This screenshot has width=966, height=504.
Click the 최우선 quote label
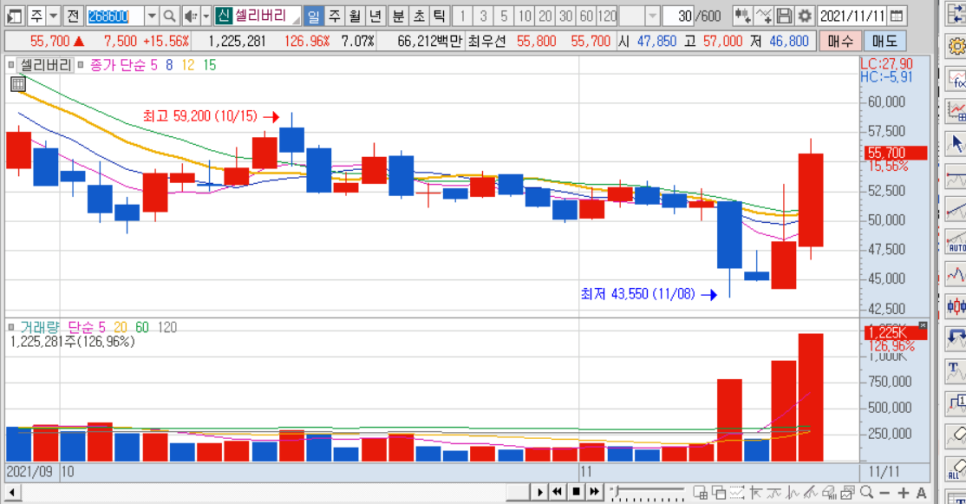click(486, 41)
